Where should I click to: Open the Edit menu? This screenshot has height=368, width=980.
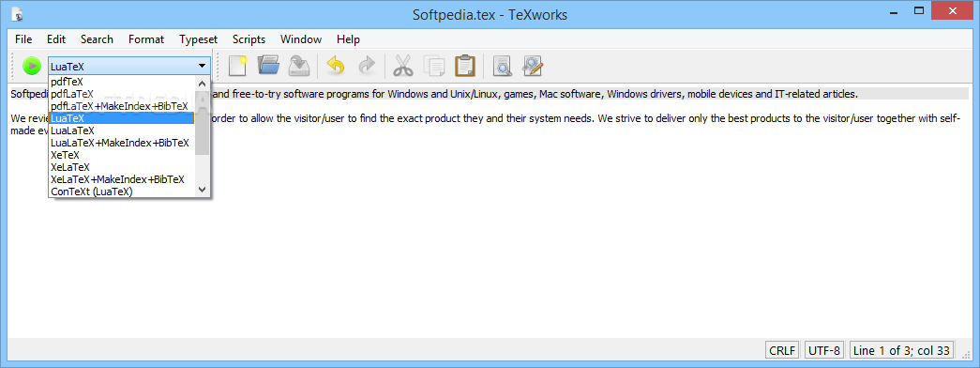[56, 39]
